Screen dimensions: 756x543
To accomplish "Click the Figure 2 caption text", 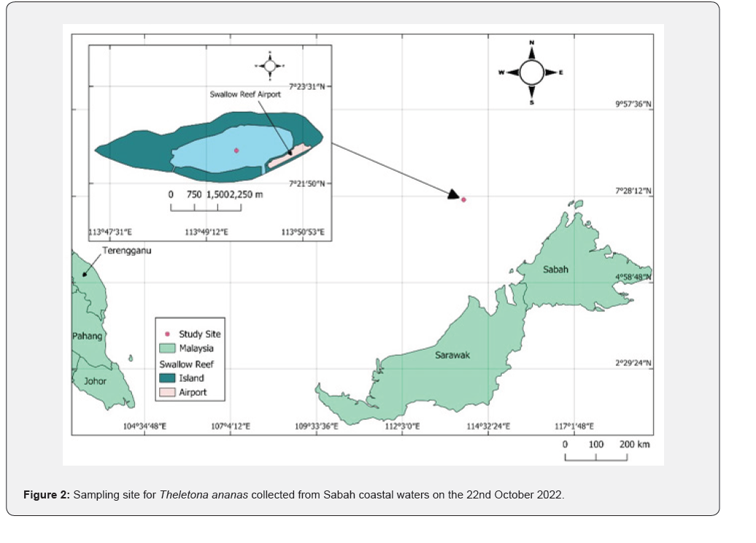I will (294, 495).
